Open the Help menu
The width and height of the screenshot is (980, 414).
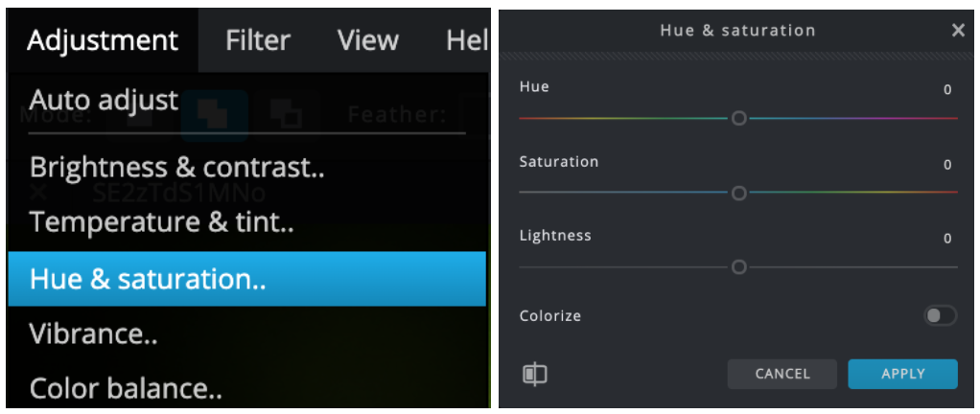click(x=467, y=40)
